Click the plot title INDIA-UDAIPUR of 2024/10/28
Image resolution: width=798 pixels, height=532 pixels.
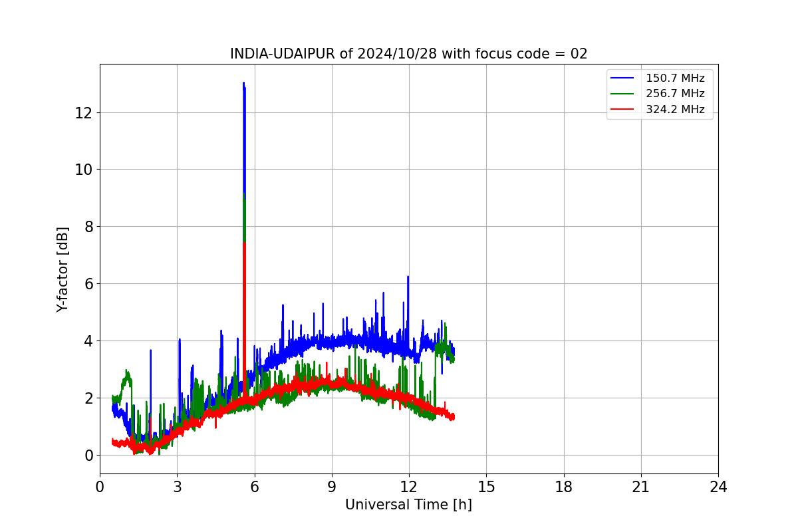click(408, 54)
